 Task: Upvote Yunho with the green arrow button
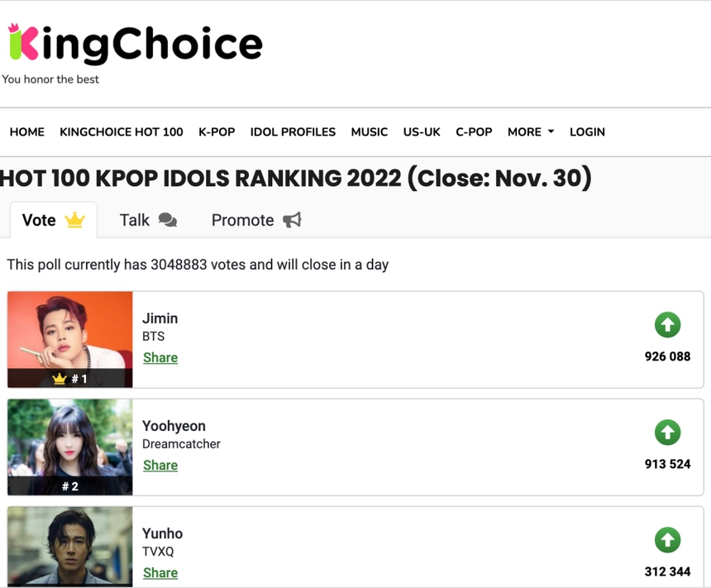(667, 540)
